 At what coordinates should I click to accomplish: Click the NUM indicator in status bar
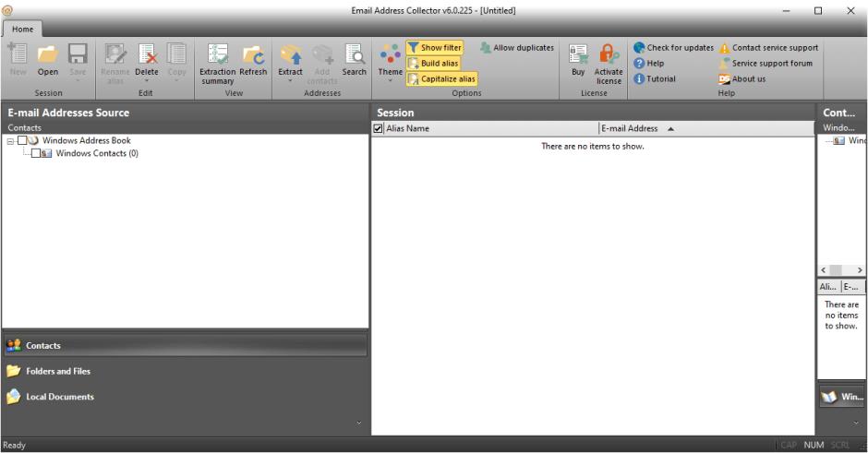pos(814,445)
